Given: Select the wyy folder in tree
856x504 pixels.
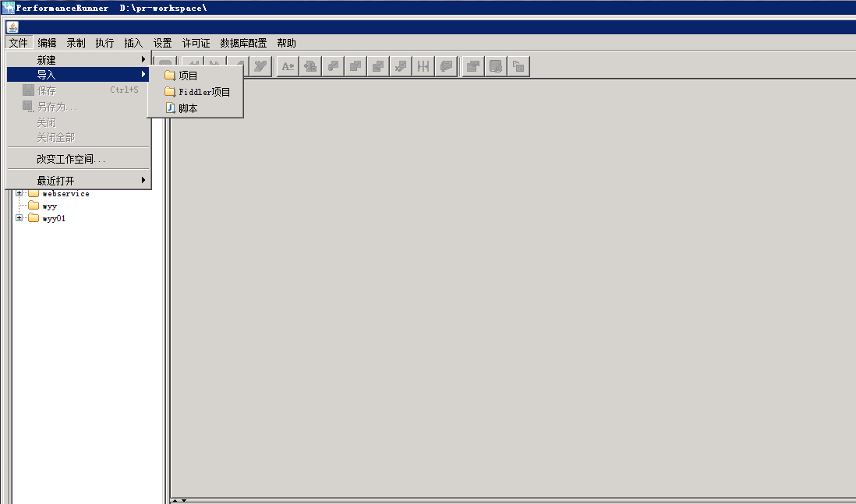Looking at the screenshot, I should tap(49, 206).
